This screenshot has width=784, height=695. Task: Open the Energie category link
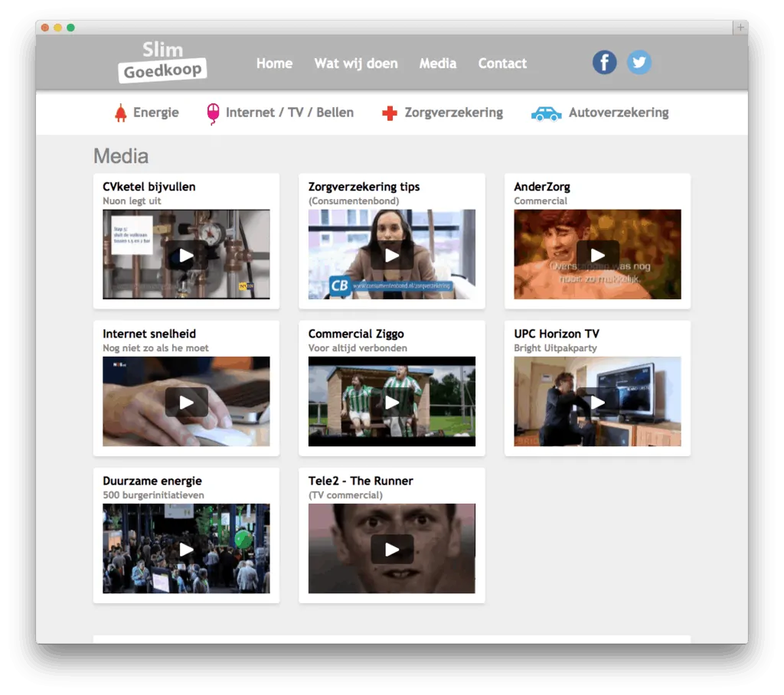pos(156,113)
